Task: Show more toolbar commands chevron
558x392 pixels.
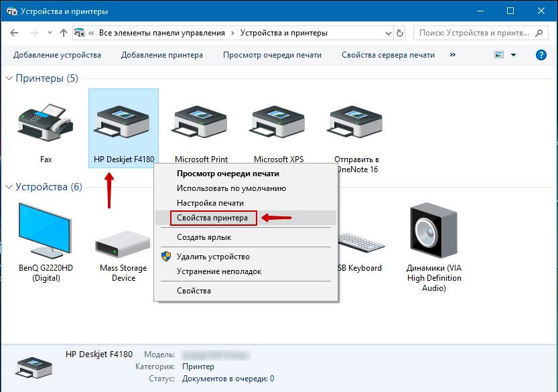Action: tap(453, 55)
